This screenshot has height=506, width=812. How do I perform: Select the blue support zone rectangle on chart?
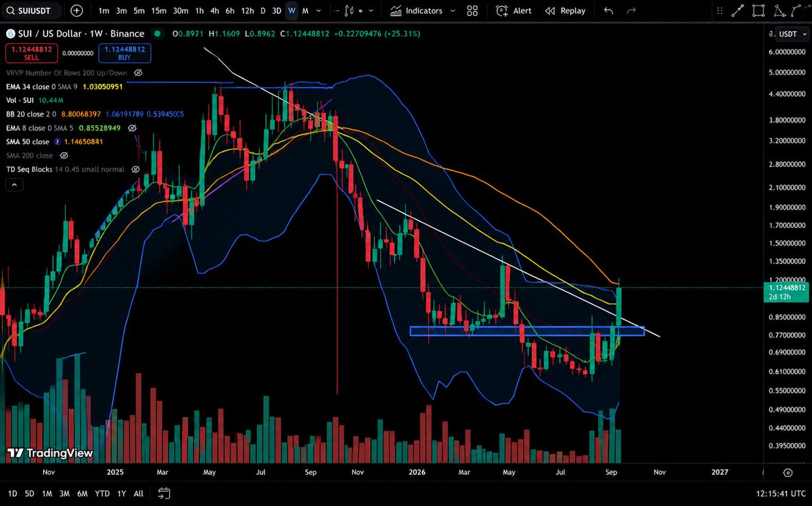click(x=526, y=331)
